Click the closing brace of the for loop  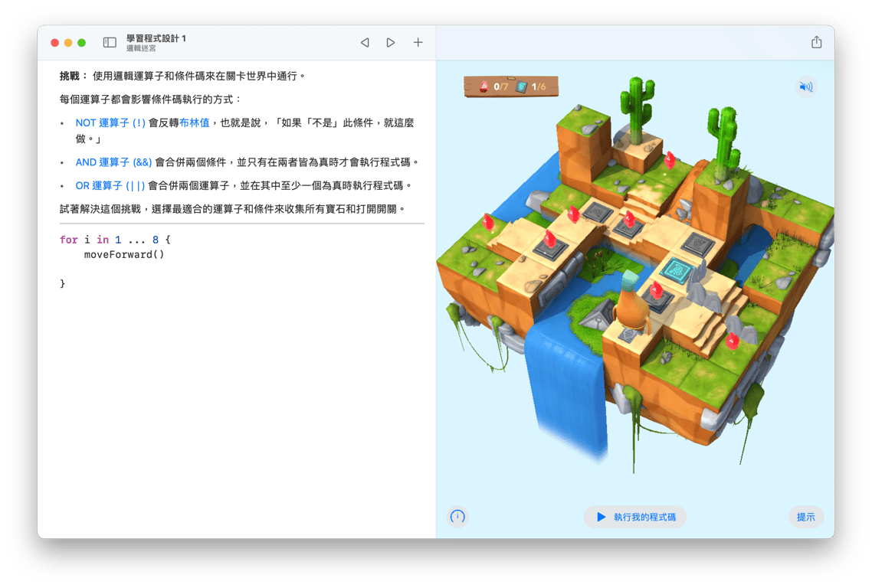pyautogui.click(x=62, y=283)
